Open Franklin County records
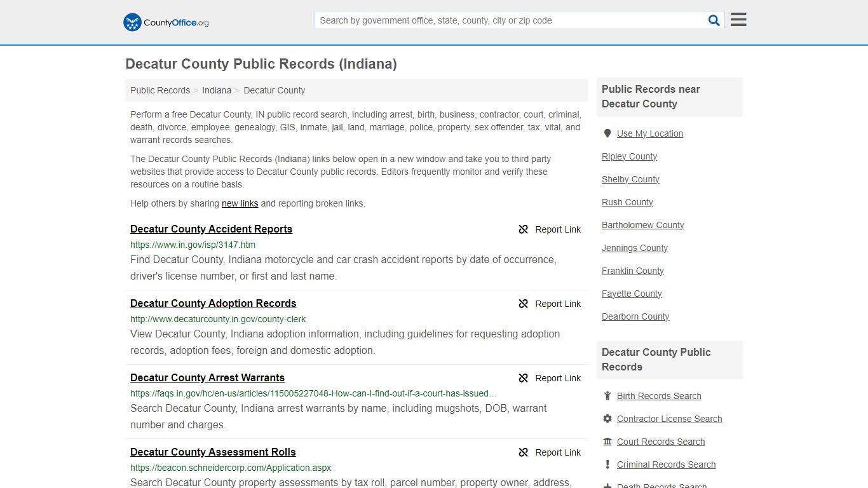The width and height of the screenshot is (868, 488). pyautogui.click(x=633, y=271)
